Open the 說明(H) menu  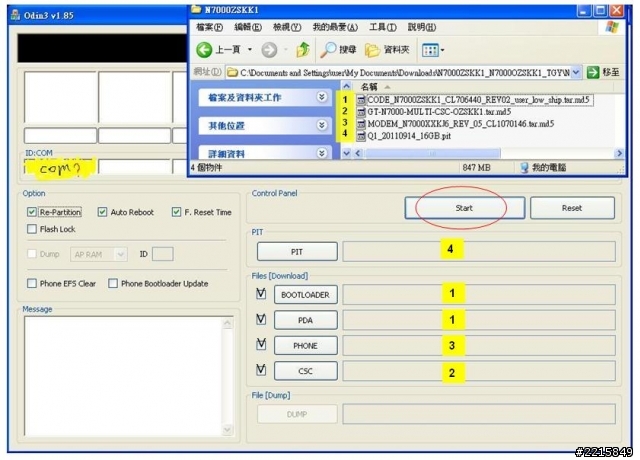pos(422,27)
